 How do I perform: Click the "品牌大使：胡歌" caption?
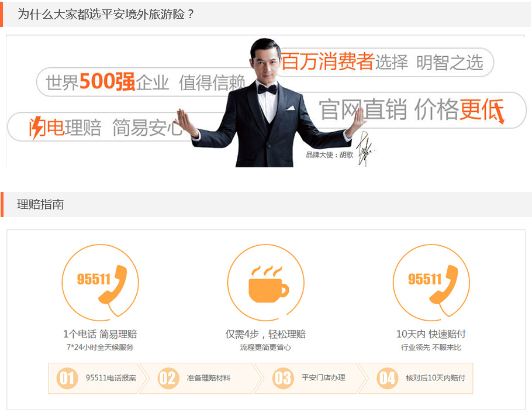[x=330, y=155]
